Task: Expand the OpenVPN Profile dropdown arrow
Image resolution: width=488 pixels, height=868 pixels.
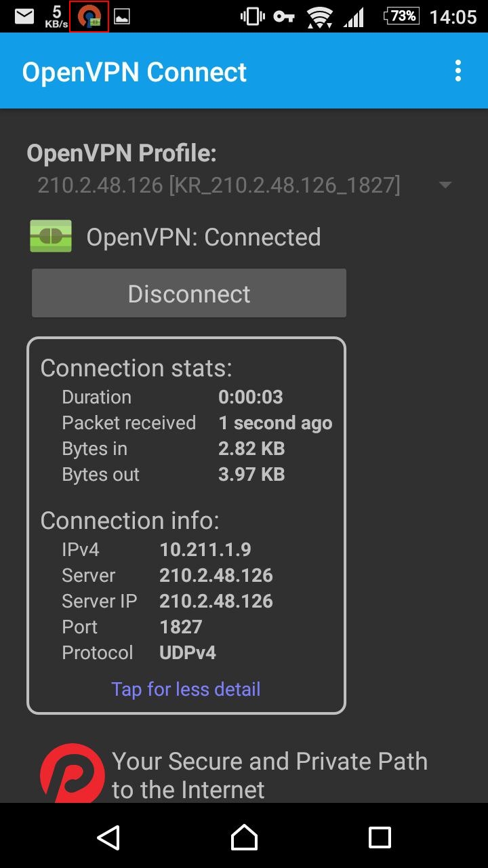Action: point(445,185)
